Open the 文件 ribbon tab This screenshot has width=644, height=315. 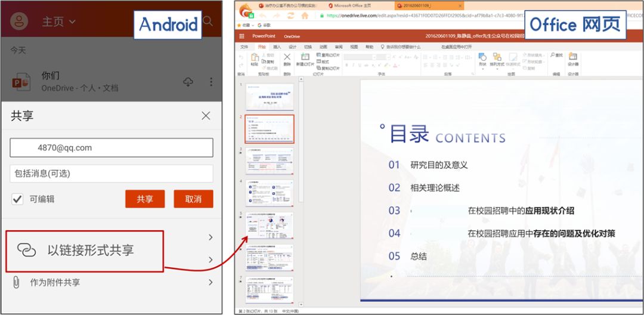(244, 47)
